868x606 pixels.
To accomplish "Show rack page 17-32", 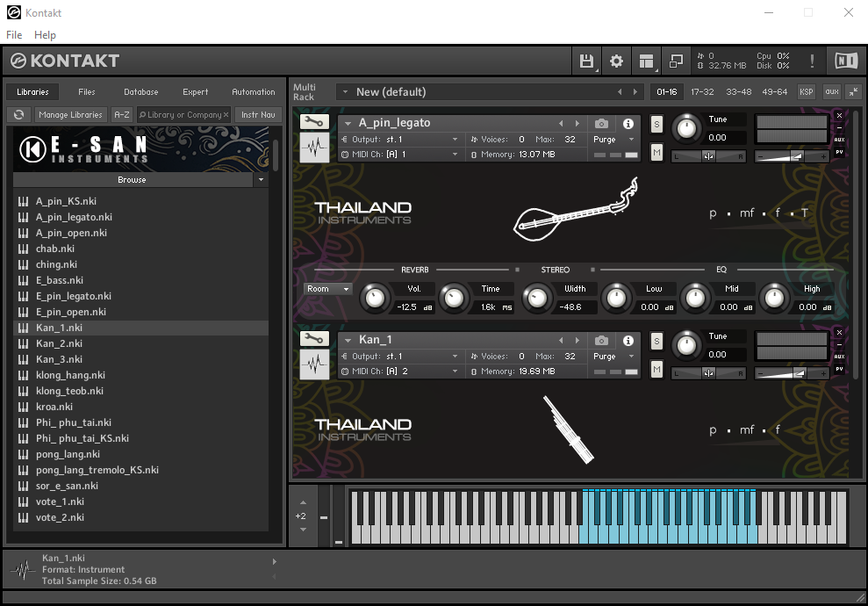I will [x=702, y=92].
